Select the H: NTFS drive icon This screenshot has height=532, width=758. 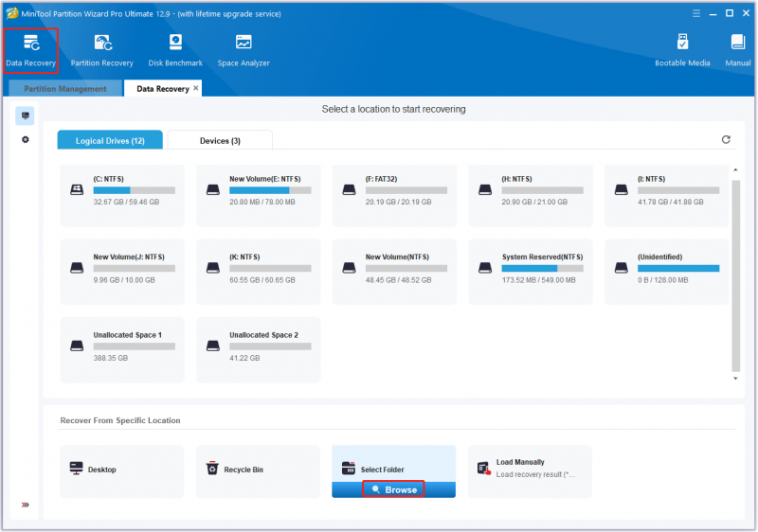(485, 189)
